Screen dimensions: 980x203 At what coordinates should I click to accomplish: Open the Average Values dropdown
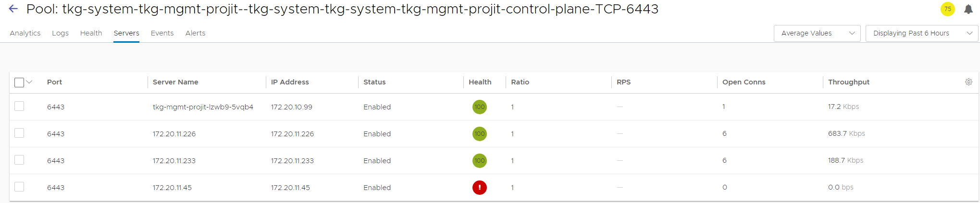point(817,33)
